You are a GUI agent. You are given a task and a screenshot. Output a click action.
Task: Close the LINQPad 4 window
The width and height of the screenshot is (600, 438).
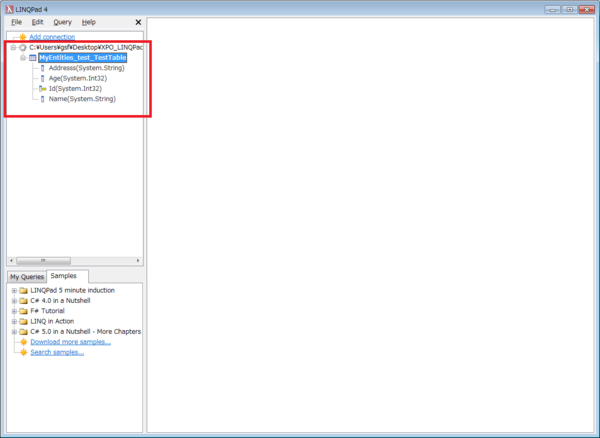[587, 10]
